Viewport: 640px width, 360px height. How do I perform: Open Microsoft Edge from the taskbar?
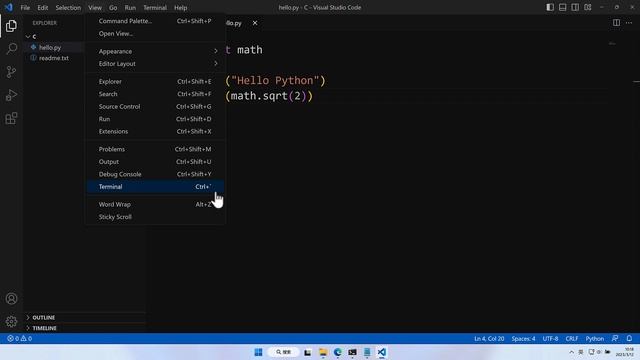click(338, 352)
